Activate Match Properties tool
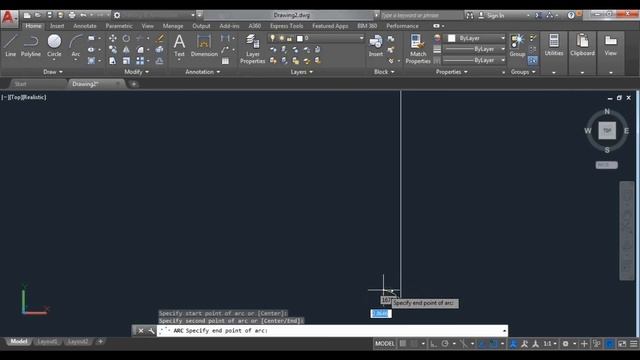The height and width of the screenshot is (360, 640). (418, 49)
